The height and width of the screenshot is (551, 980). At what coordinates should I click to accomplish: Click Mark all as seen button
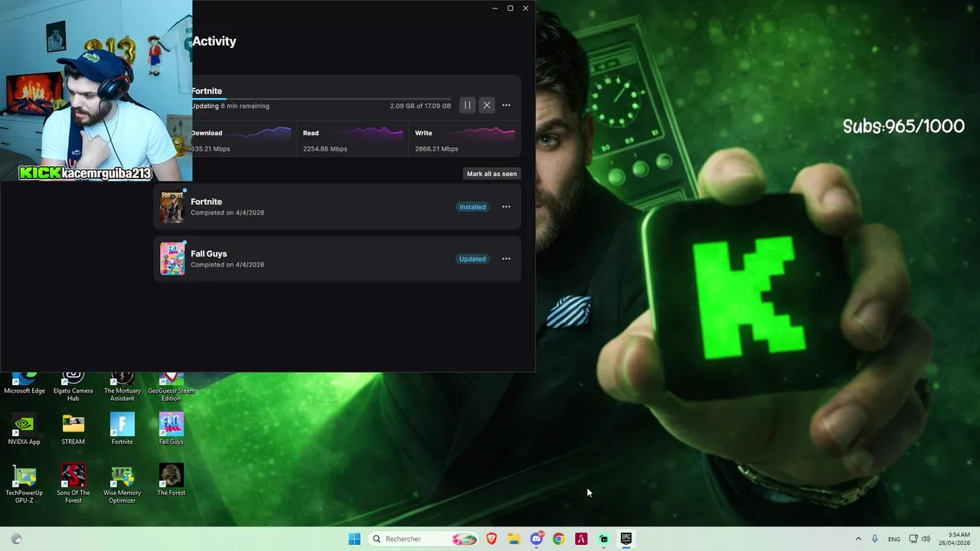click(492, 174)
